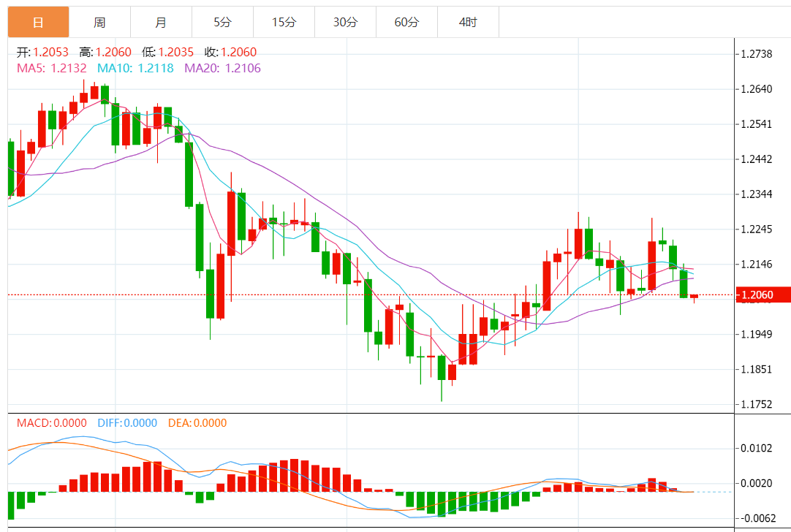
Task: Switch to the 月 monthly tab
Action: coord(161,22)
